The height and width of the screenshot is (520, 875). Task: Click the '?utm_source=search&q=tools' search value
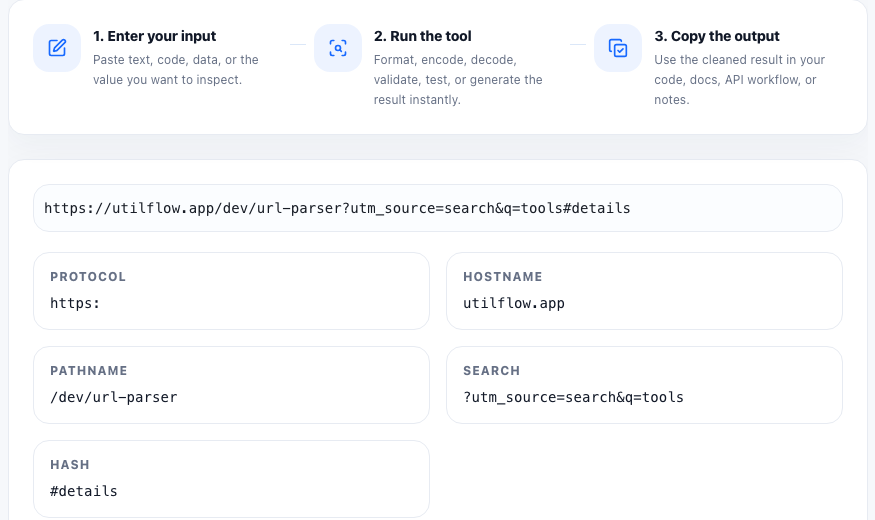[x=573, y=397]
